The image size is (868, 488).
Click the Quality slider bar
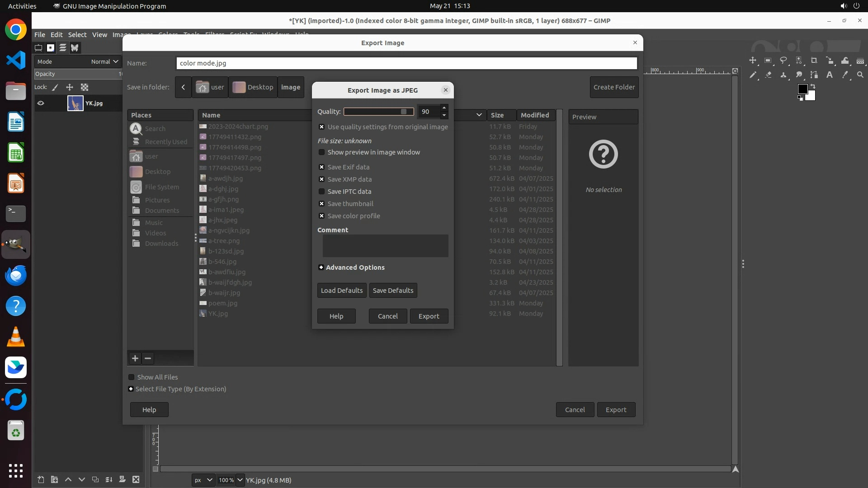(378, 112)
